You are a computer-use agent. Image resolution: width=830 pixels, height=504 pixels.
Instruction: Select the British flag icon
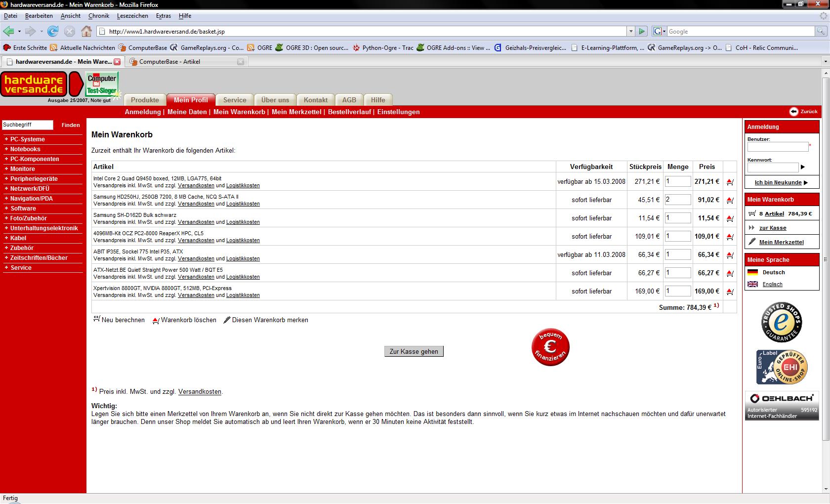[x=752, y=284]
